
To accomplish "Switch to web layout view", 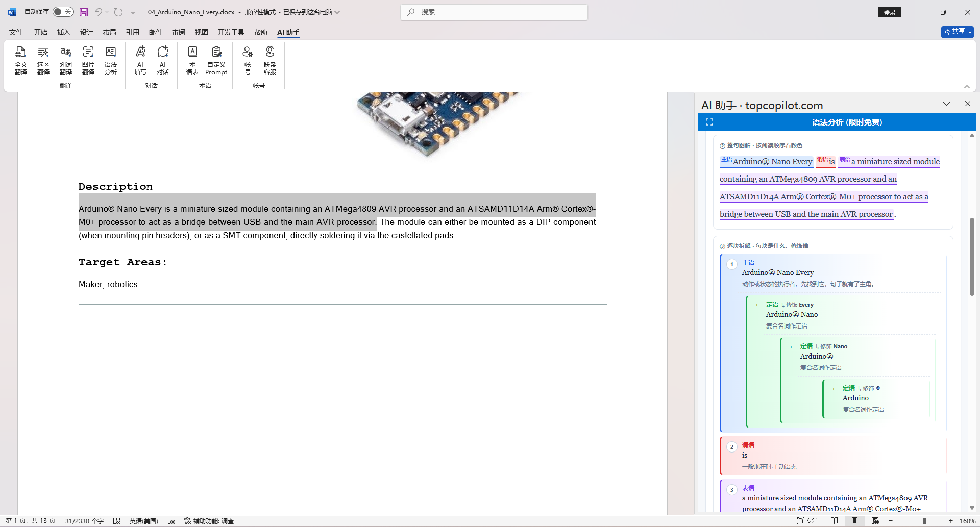I will coord(875,521).
